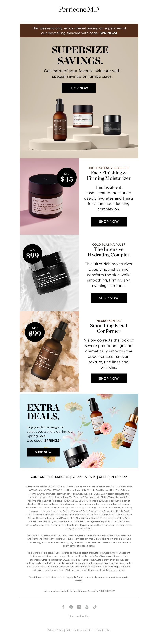The width and height of the screenshot is (158, 644).
Task: Click the Unsubscribe link
Action: [103, 630]
